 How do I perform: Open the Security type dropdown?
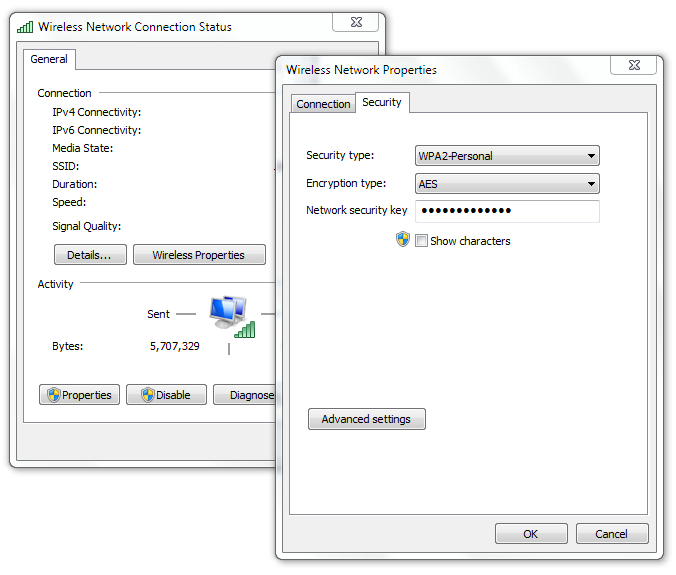pyautogui.click(x=506, y=156)
